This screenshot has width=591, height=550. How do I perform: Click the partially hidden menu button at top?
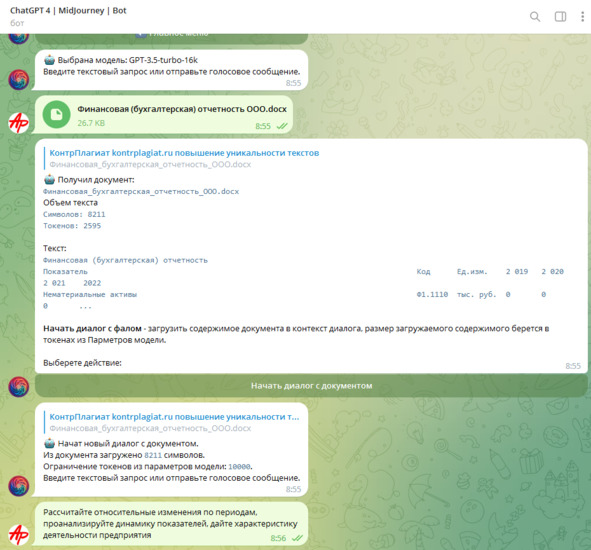(171, 38)
